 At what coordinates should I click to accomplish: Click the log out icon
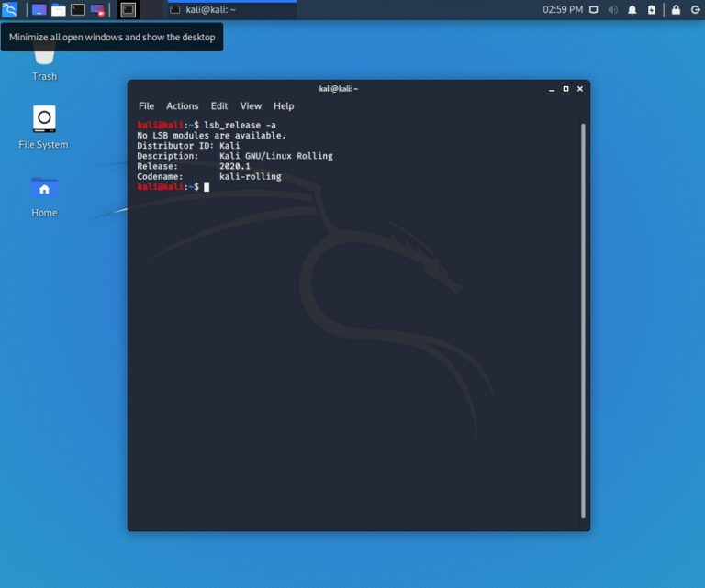(x=695, y=9)
